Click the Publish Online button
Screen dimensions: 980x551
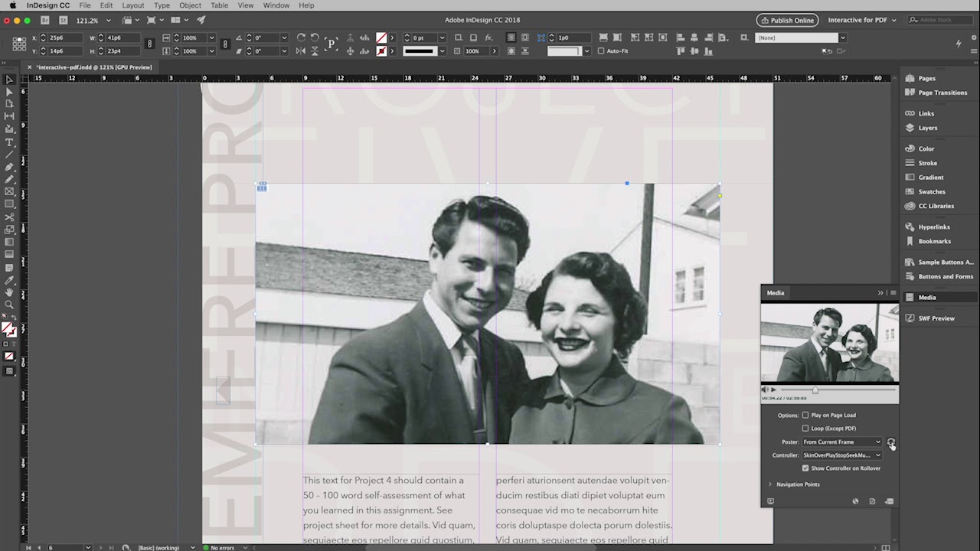click(x=787, y=20)
